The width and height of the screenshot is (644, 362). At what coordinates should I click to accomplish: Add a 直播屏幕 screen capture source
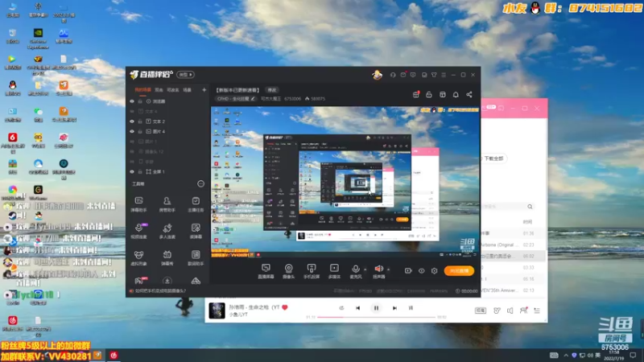pos(266,271)
